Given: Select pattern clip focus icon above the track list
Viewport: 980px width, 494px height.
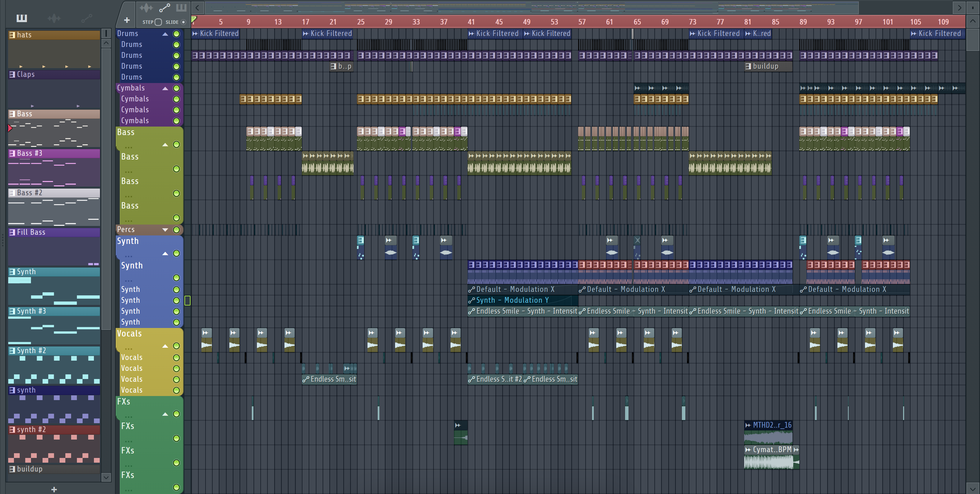Looking at the screenshot, I should click(x=181, y=7).
